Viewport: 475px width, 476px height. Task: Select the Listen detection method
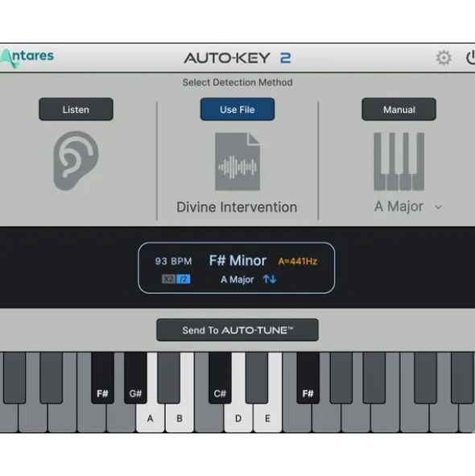tap(76, 110)
